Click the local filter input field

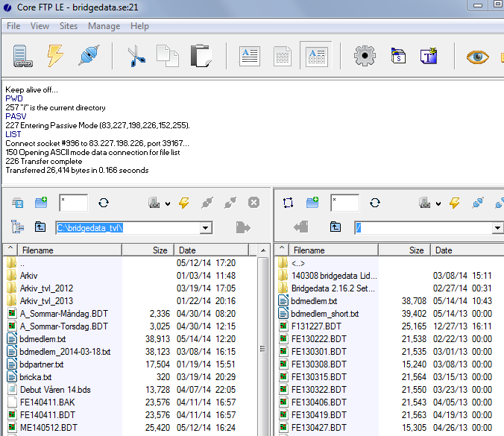point(73,203)
